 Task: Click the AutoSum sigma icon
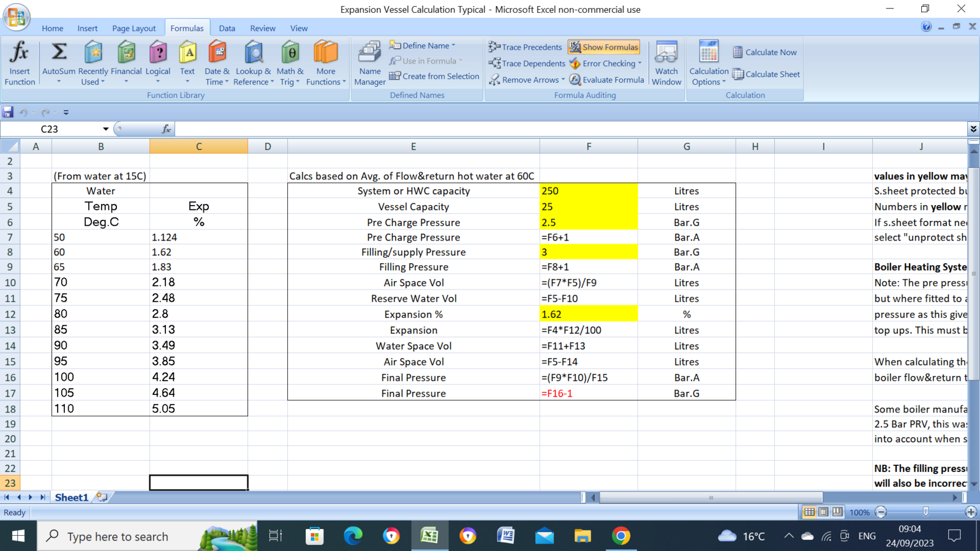click(59, 53)
